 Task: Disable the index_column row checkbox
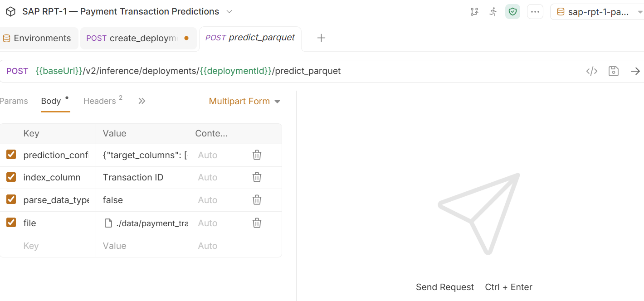11,177
